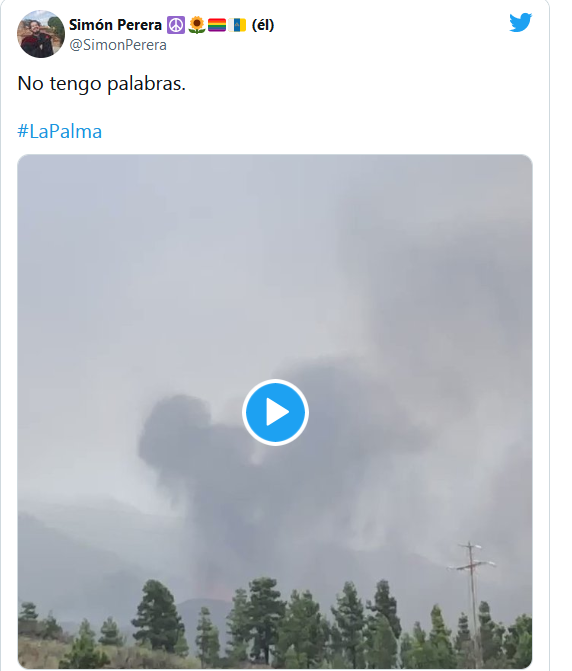Select the tweet text No tengo palabras.
572x671 pixels.
101,83
